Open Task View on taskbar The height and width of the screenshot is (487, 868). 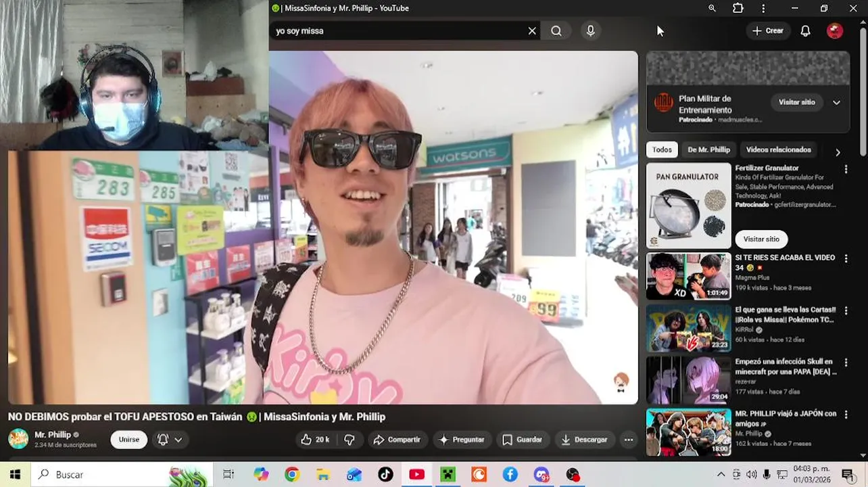coord(228,475)
